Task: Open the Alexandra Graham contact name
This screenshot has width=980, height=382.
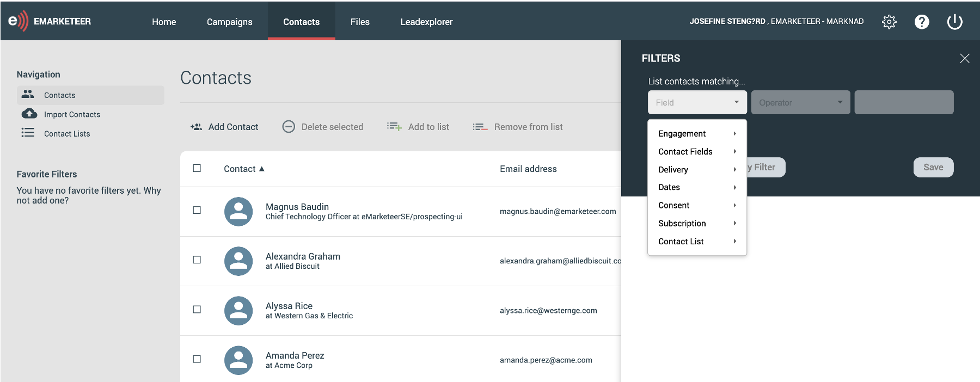Action: pos(303,256)
